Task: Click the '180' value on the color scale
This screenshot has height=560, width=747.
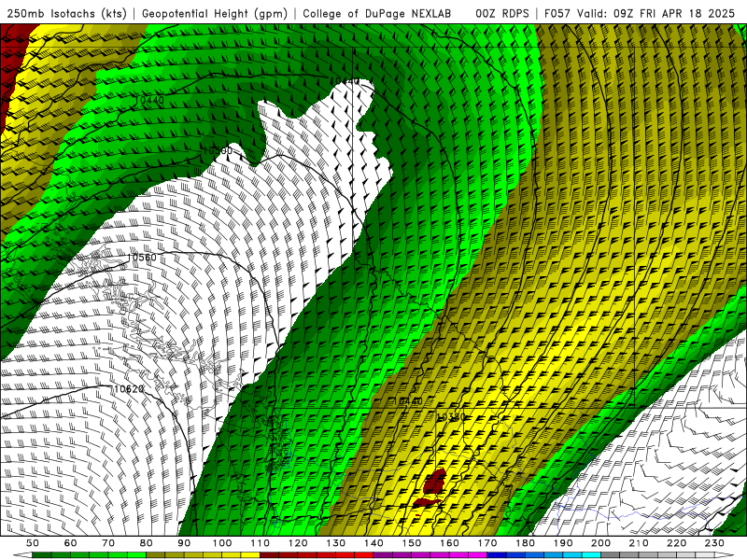Action: [x=525, y=543]
